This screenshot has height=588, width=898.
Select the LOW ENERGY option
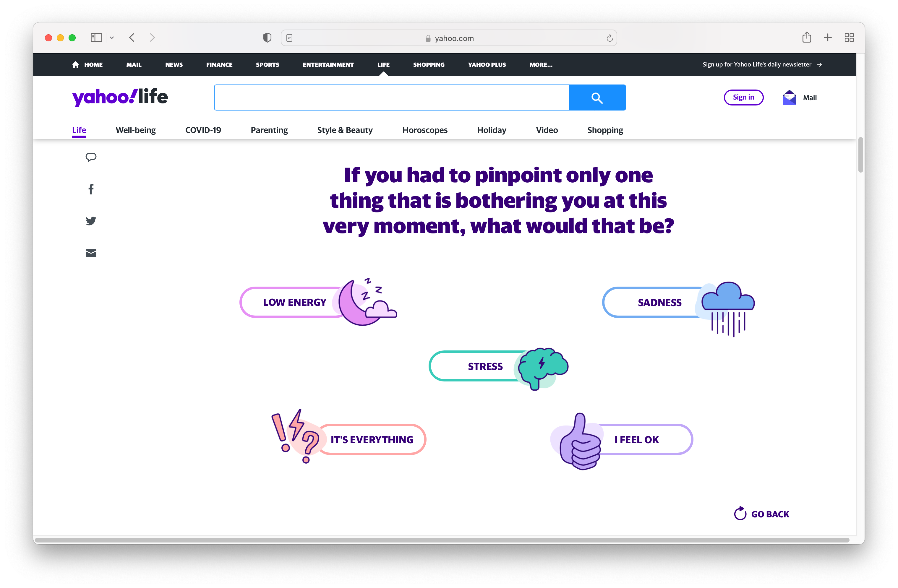[294, 303]
